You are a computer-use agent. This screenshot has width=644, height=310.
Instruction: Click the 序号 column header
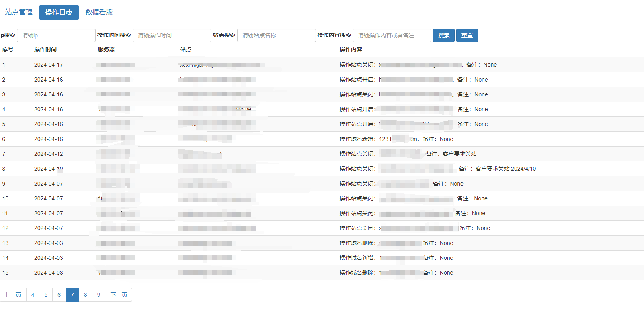[8, 49]
